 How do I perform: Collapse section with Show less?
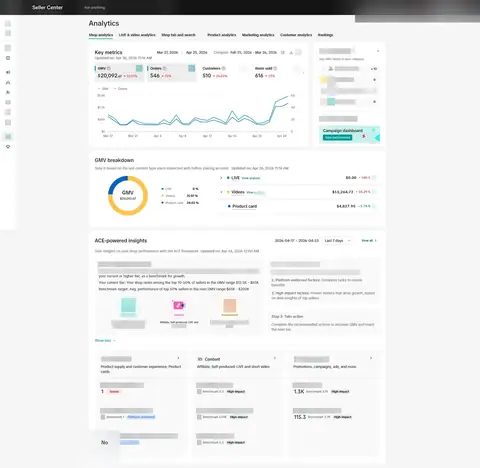pos(105,341)
